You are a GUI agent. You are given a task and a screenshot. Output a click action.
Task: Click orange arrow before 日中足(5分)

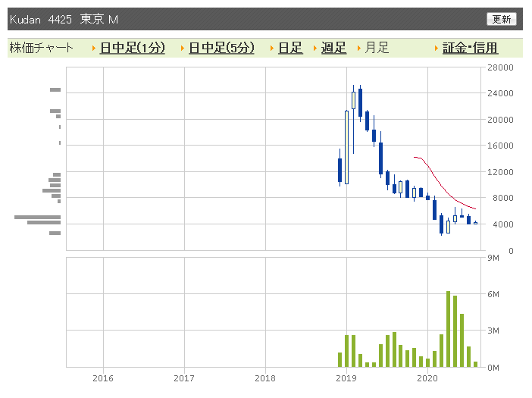[x=183, y=49]
